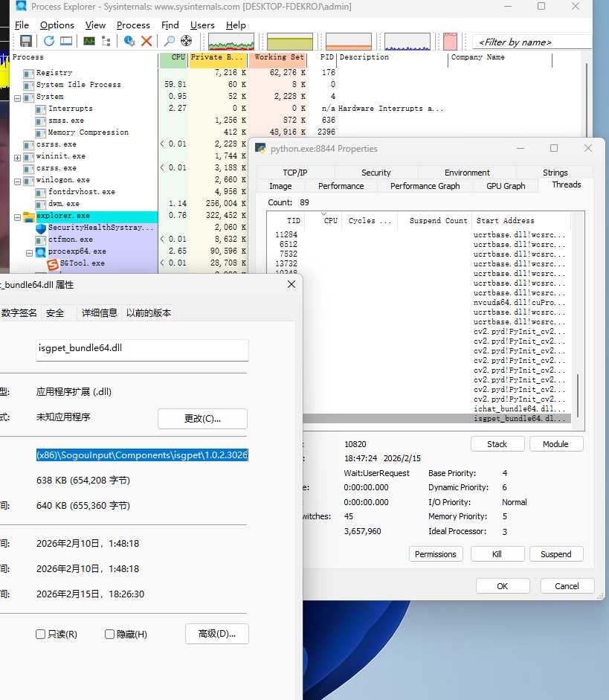Image resolution: width=609 pixels, height=700 pixels.
Task: Click the Refresh Now toolbar icon
Action: coord(49,41)
